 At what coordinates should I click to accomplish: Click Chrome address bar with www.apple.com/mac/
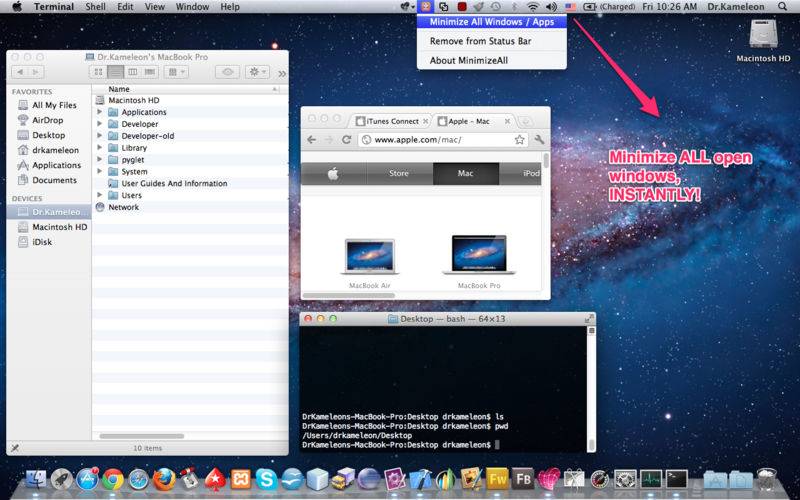[442, 139]
